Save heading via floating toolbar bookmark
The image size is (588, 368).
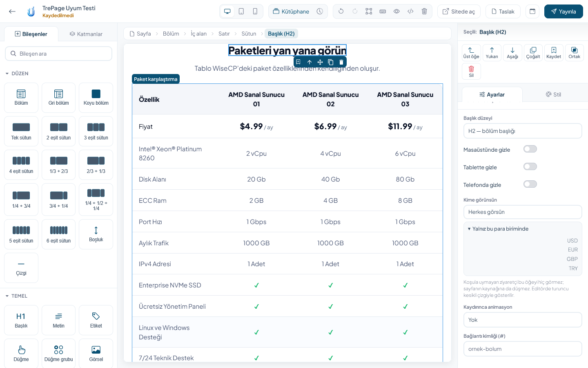tap(298, 62)
